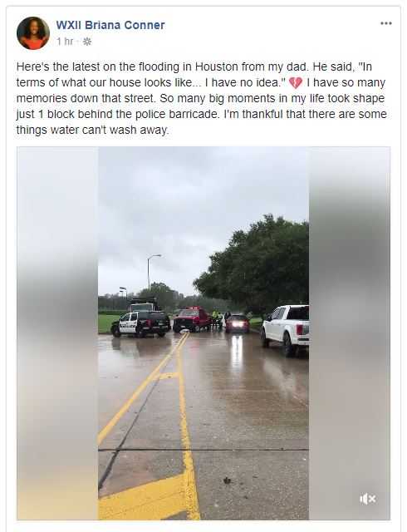Click the text 'things water can't wash away'
This screenshot has height=532, width=407.
[x=92, y=130]
